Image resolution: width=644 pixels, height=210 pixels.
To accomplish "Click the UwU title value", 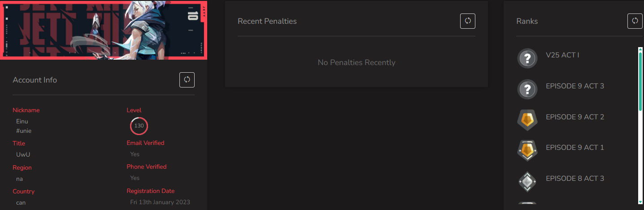I will click(x=23, y=154).
